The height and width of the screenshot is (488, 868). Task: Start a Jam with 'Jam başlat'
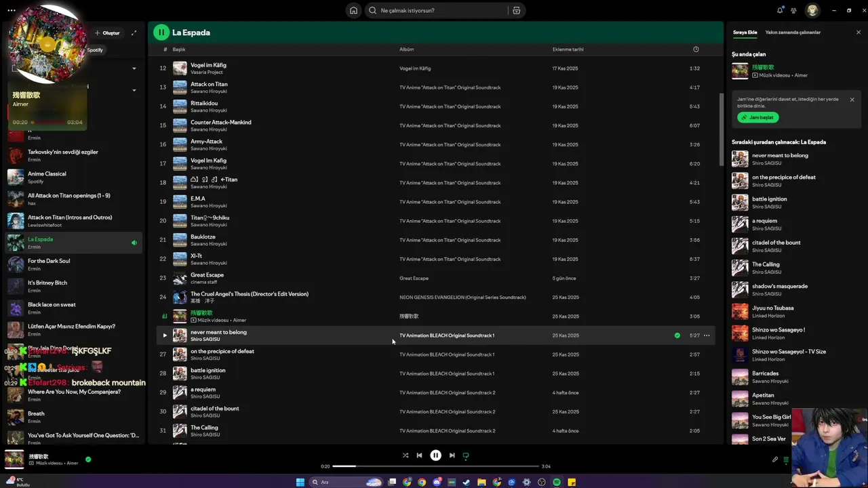pos(758,117)
